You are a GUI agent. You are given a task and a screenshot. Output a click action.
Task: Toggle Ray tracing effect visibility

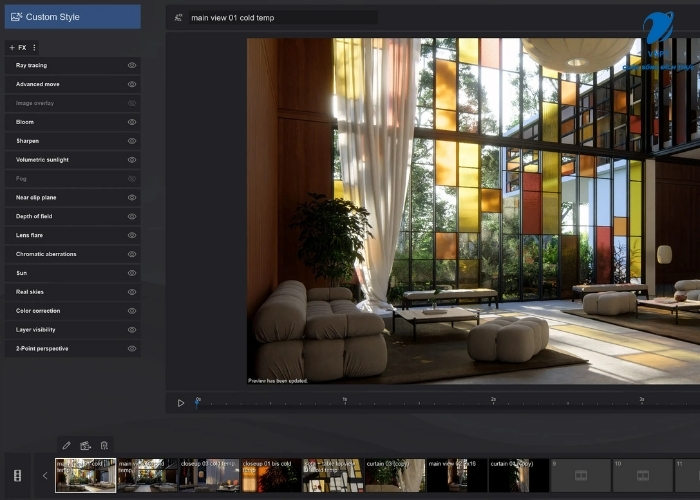click(x=132, y=65)
